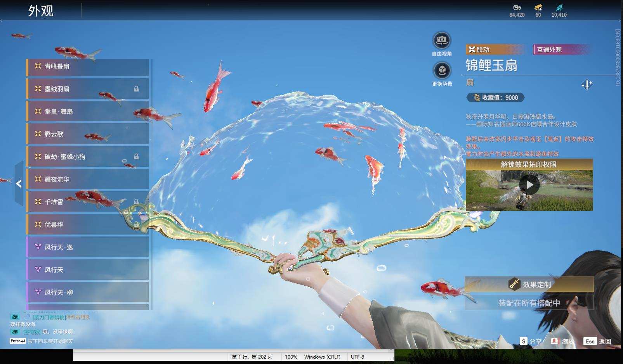Click the 互通外观 tag

(562, 50)
